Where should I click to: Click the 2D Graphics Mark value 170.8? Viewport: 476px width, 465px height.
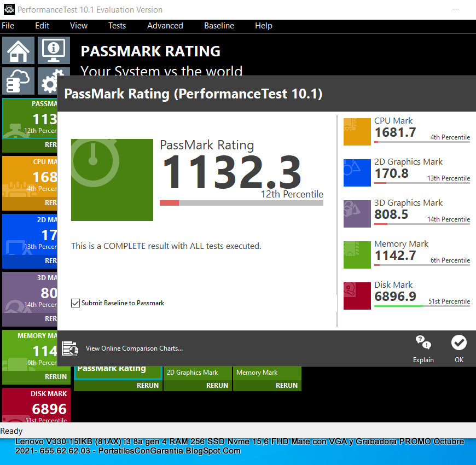click(x=392, y=173)
